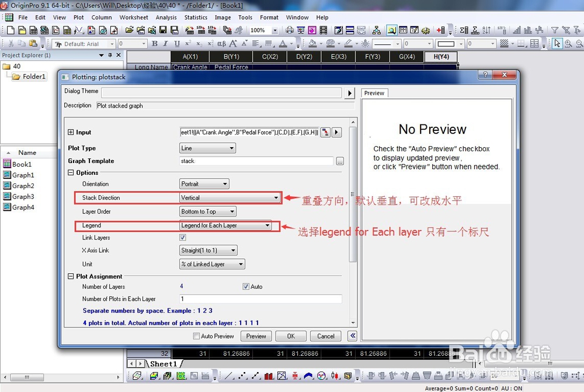
Task: Click the New Workbook toolbar icon
Action: click(33, 30)
